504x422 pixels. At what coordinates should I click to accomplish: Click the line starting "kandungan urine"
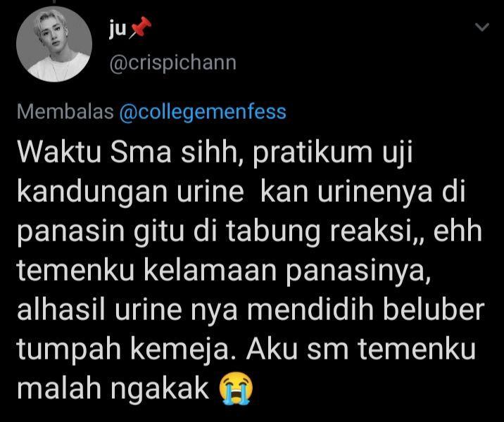241,192
